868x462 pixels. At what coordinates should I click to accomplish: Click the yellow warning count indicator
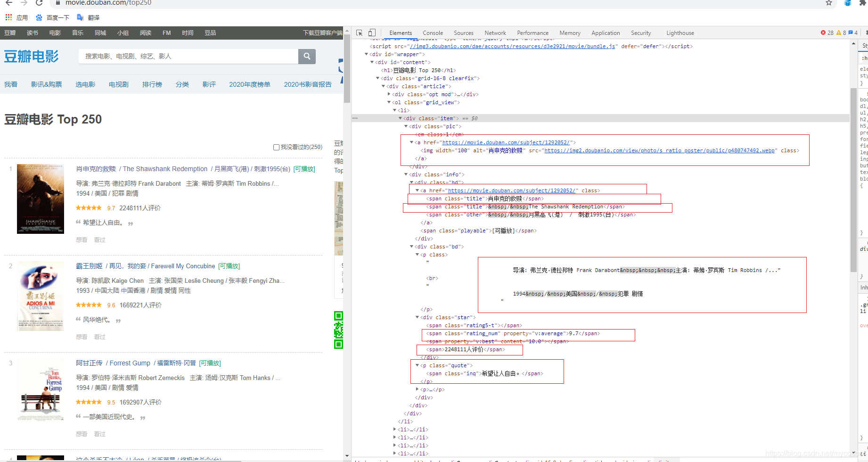pyautogui.click(x=841, y=33)
